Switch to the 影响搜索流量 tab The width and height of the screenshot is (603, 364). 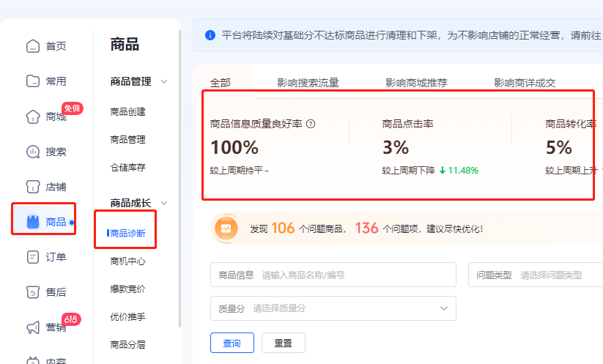pyautogui.click(x=308, y=83)
